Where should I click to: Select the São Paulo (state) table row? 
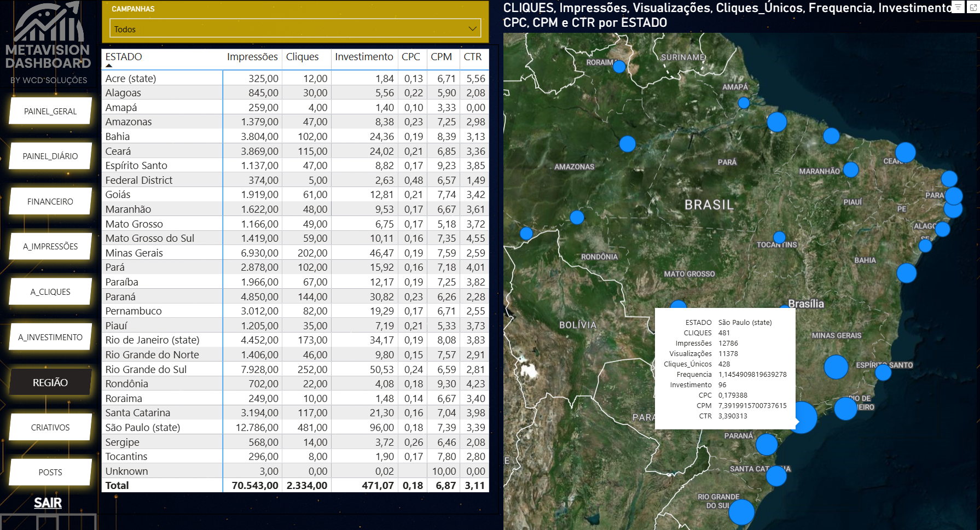[x=143, y=428]
